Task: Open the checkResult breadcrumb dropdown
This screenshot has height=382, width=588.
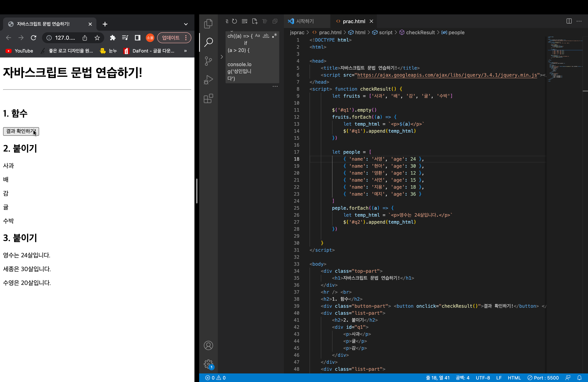Action: click(x=417, y=32)
